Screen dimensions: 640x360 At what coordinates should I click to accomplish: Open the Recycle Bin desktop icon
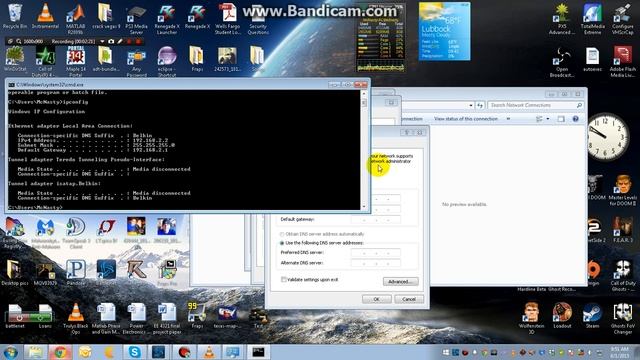15,16
